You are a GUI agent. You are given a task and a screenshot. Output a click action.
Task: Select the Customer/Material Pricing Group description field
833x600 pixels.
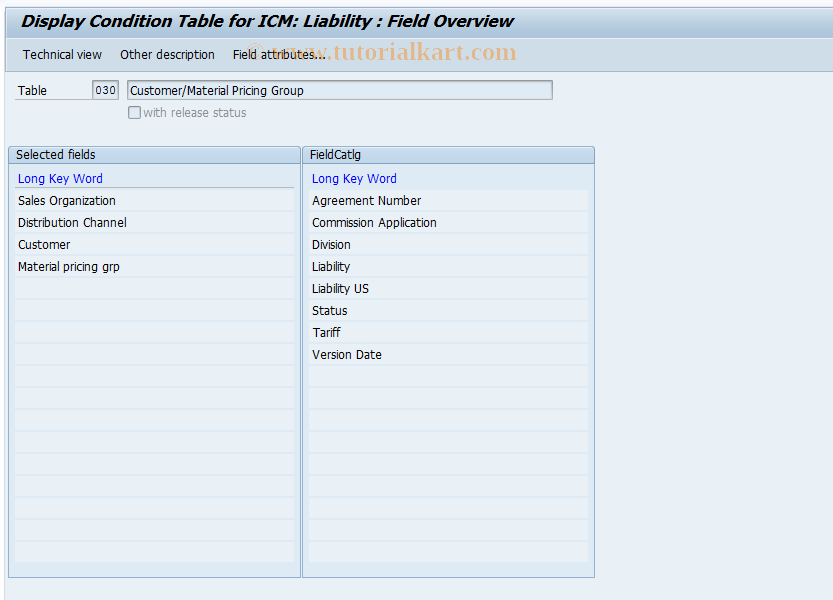[x=339, y=90]
